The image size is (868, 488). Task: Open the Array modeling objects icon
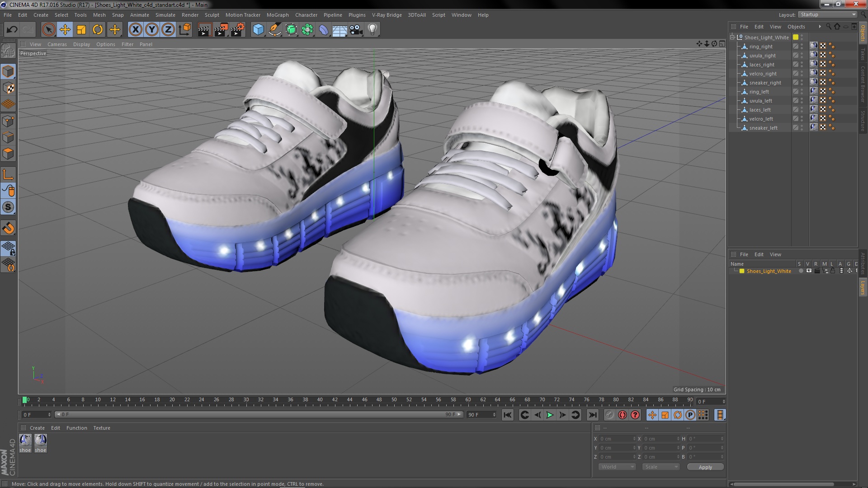pyautogui.click(x=307, y=30)
